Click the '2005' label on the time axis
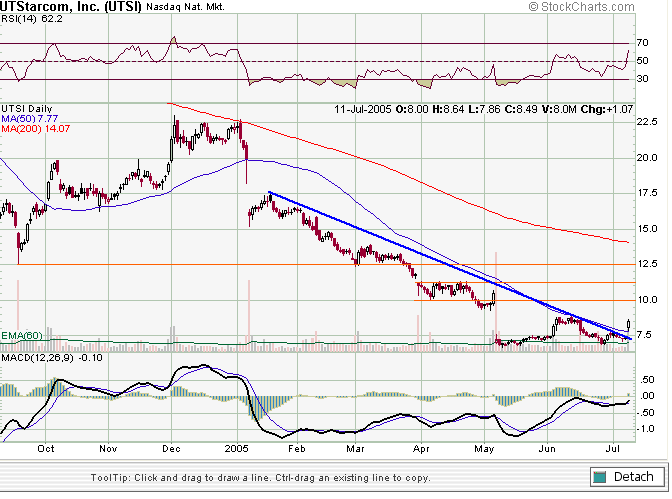The image size is (672, 499). [x=237, y=449]
